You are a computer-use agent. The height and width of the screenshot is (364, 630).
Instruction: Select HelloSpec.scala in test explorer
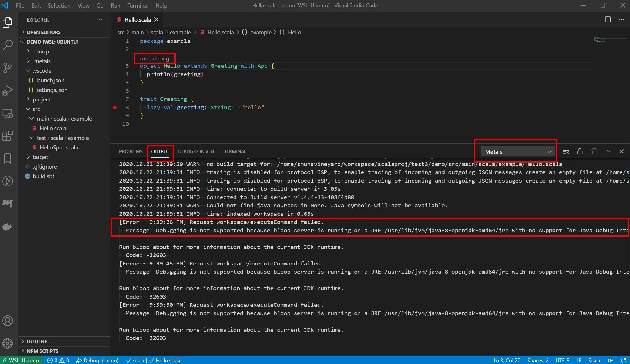click(x=58, y=147)
